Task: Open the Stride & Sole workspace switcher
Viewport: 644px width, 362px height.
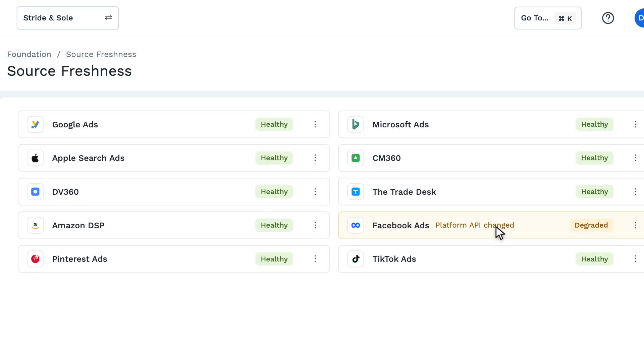Action: [68, 18]
